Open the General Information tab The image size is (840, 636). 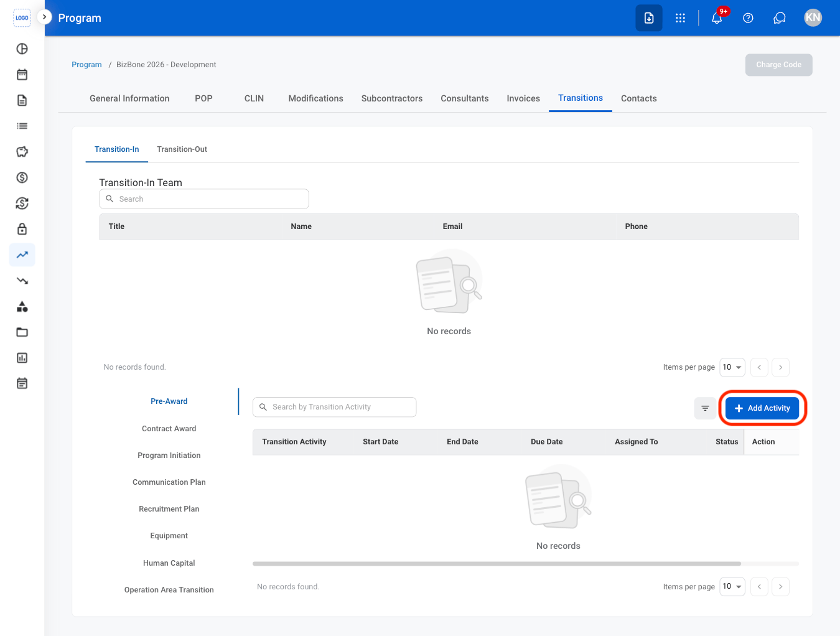point(129,98)
